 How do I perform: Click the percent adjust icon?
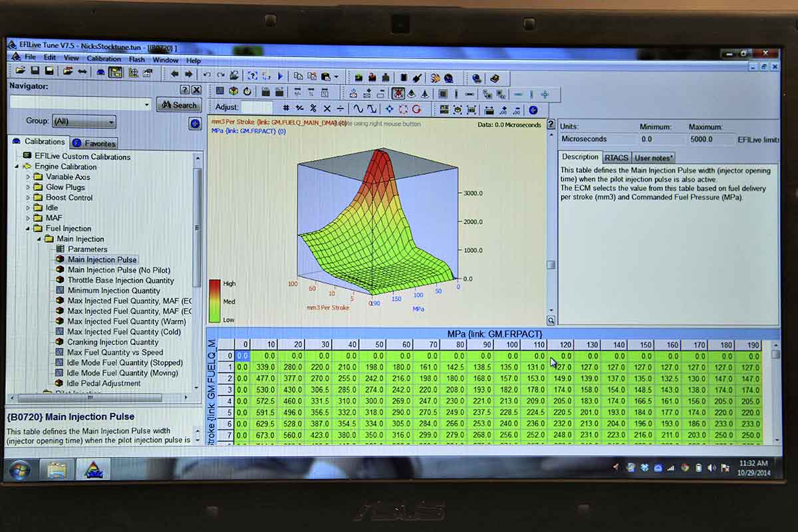[x=313, y=108]
